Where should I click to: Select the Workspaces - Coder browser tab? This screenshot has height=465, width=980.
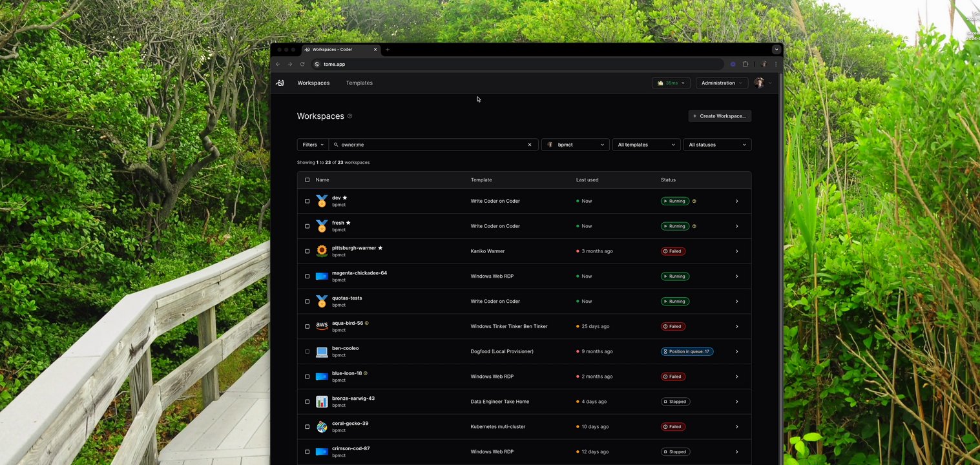[341, 49]
